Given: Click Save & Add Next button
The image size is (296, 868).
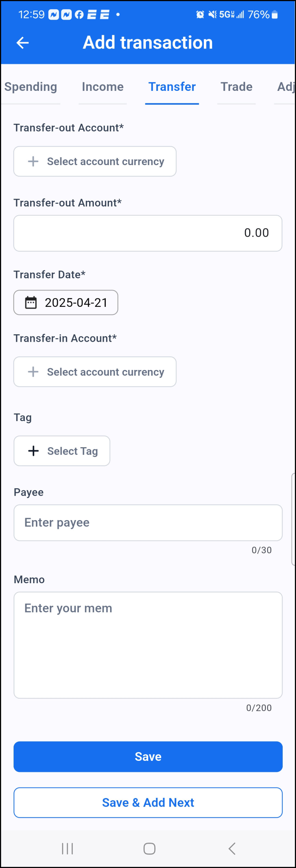Looking at the screenshot, I should [x=148, y=803].
